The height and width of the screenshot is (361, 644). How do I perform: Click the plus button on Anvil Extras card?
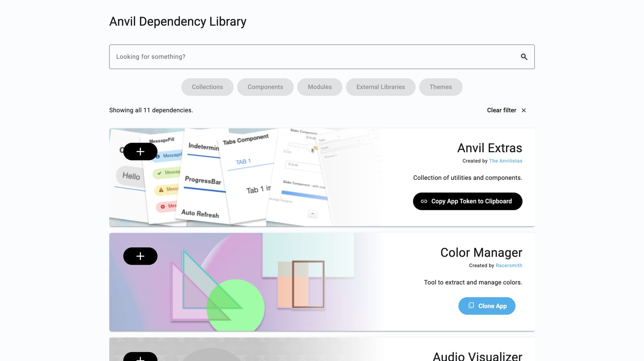(x=140, y=152)
